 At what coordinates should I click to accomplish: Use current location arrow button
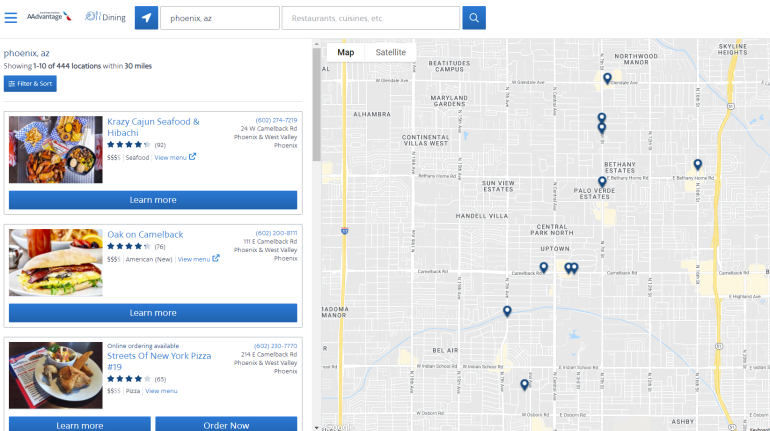tap(146, 18)
